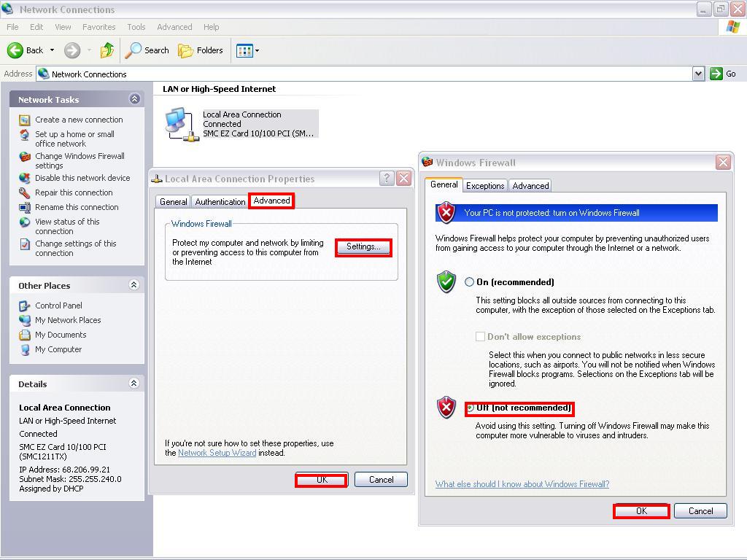Toggle the Folders pane button
The image size is (747, 560).
(201, 50)
